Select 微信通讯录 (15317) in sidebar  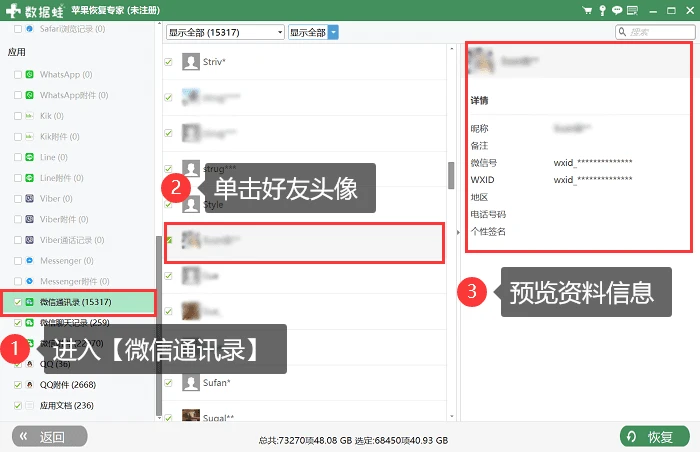pos(79,302)
